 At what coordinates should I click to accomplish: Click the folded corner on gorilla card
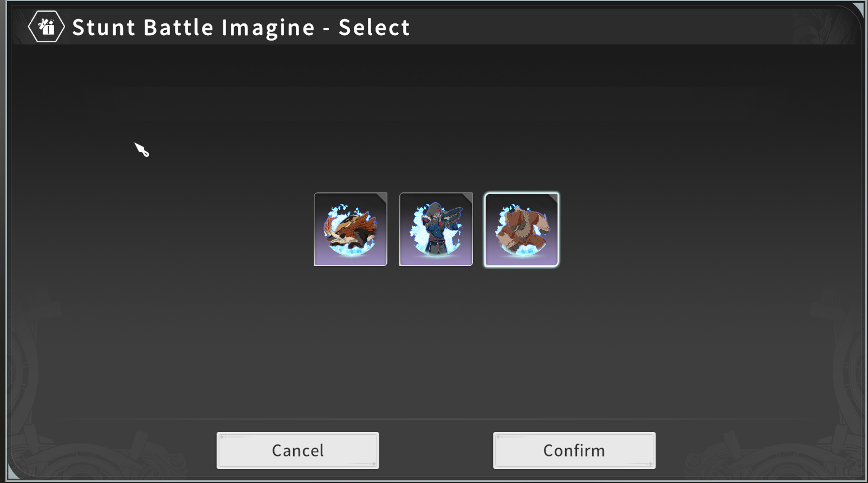[553, 198]
